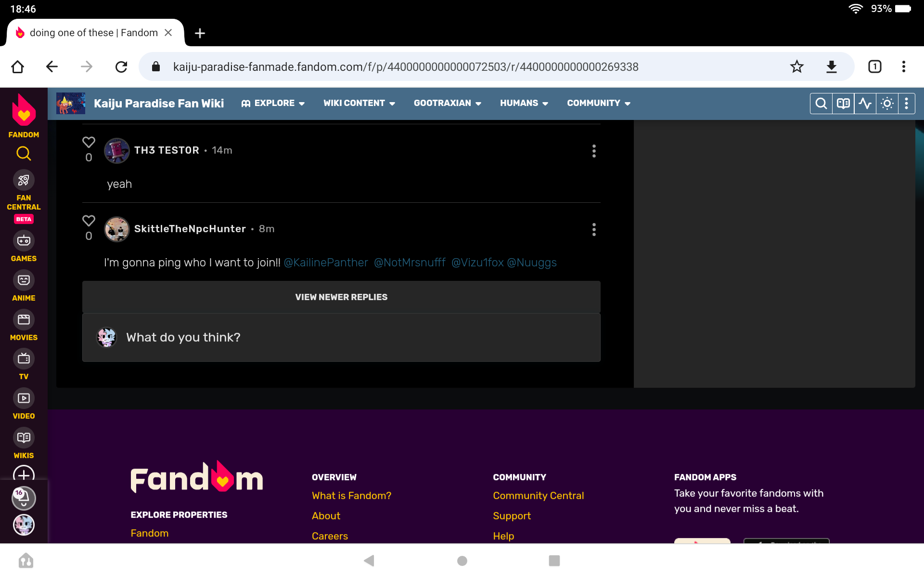Expand the Humans menu

(x=524, y=103)
